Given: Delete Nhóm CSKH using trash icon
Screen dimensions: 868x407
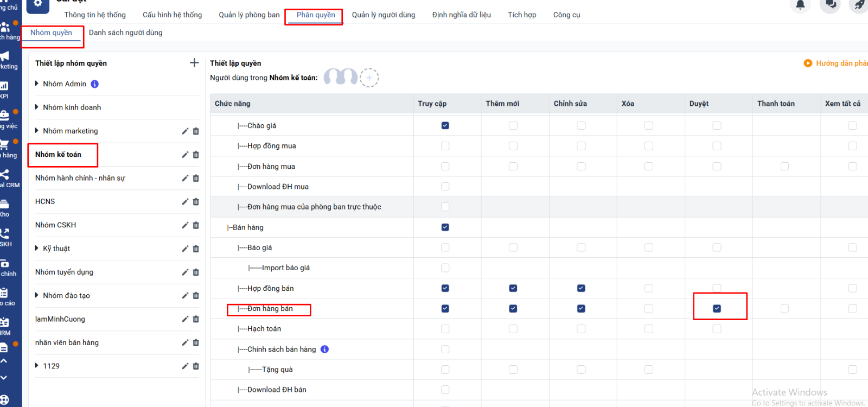Looking at the screenshot, I should point(196,225).
